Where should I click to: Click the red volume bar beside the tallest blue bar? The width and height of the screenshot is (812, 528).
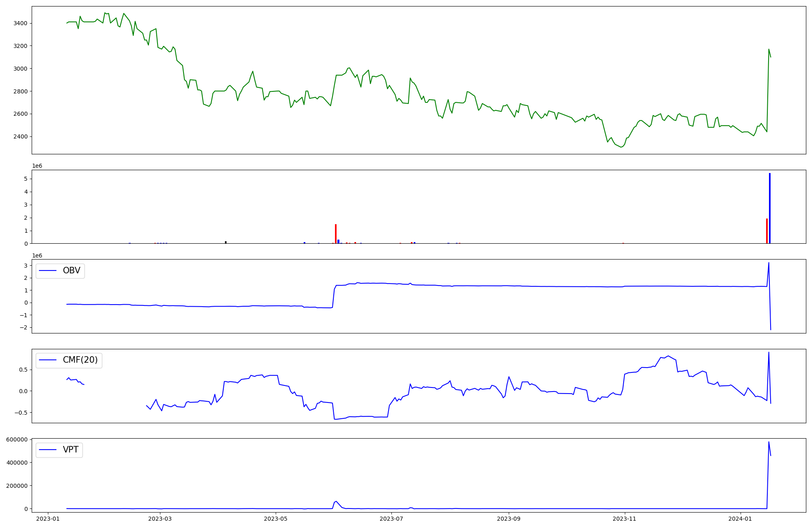click(767, 231)
